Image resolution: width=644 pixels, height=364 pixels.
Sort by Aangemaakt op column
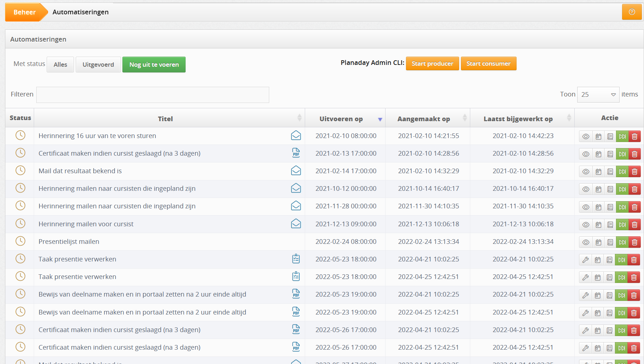tap(428, 118)
